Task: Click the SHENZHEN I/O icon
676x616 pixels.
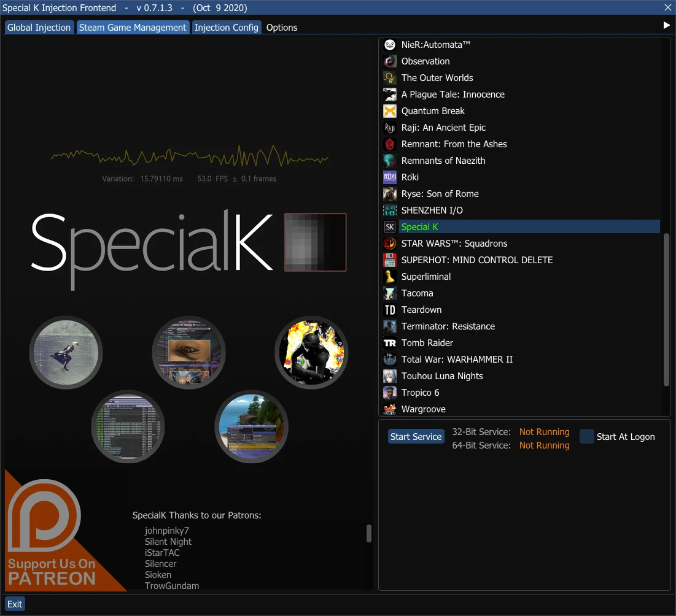Action: 390,210
